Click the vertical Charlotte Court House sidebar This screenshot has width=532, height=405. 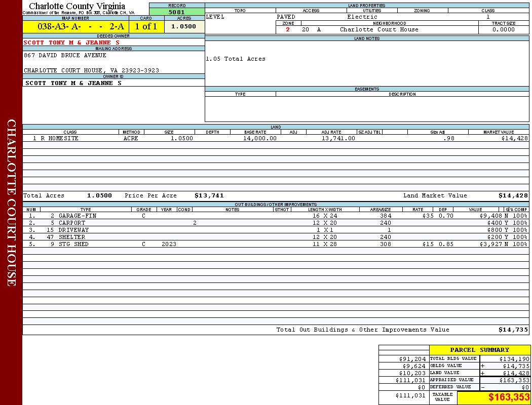11,202
